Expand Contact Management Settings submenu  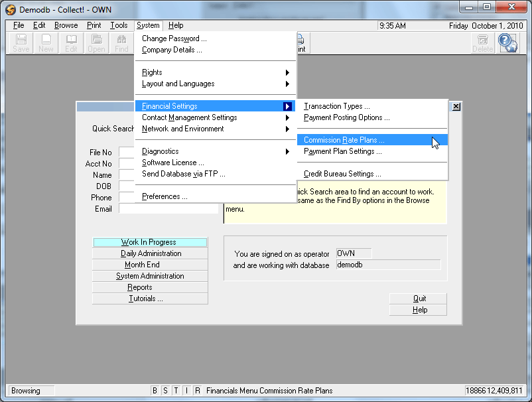click(216, 117)
